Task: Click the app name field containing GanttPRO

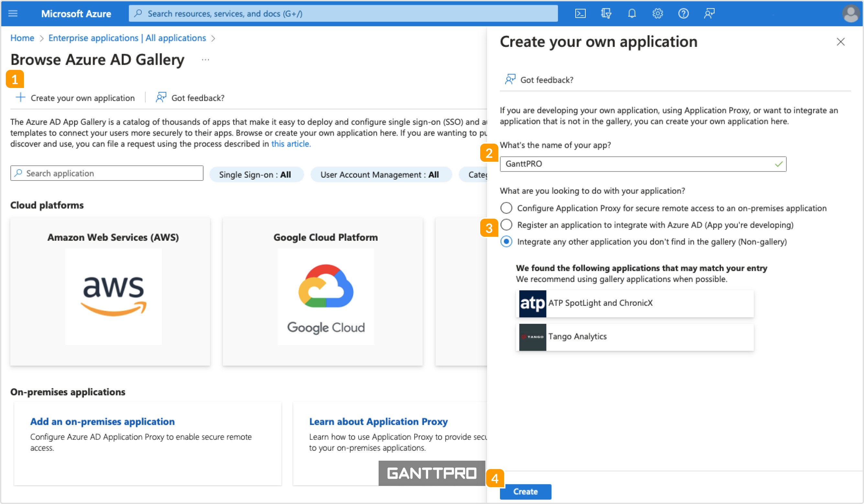Action: coord(643,164)
